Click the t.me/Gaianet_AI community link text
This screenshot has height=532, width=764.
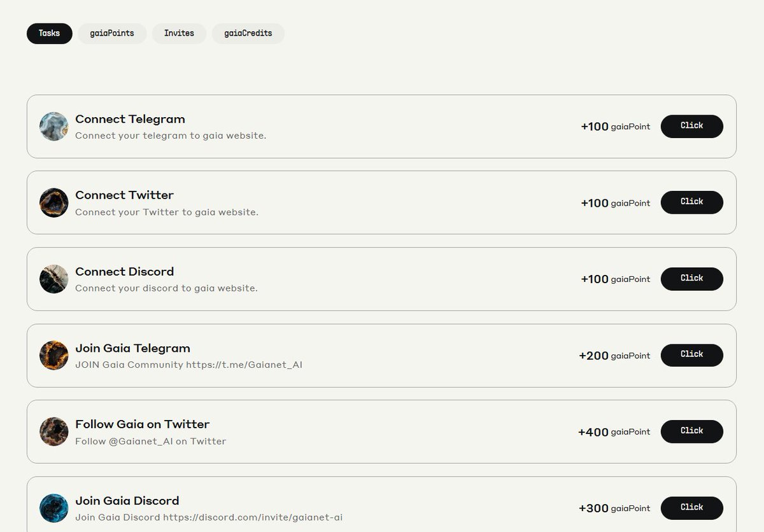244,365
